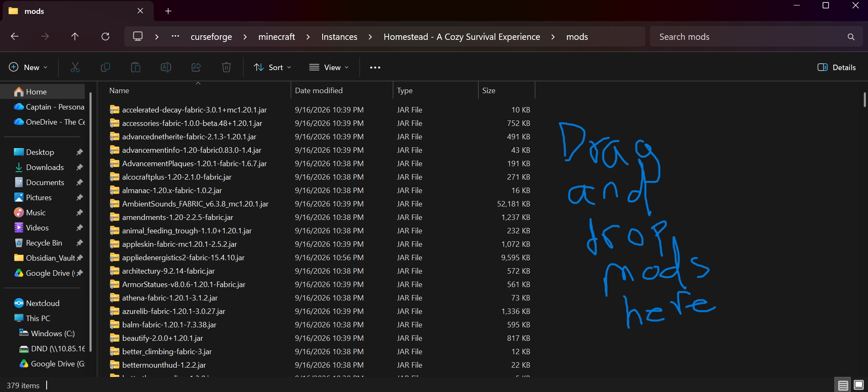Select beautify-2.0.0+1.20.1.jar file
This screenshot has width=868, height=392.
[x=162, y=338]
